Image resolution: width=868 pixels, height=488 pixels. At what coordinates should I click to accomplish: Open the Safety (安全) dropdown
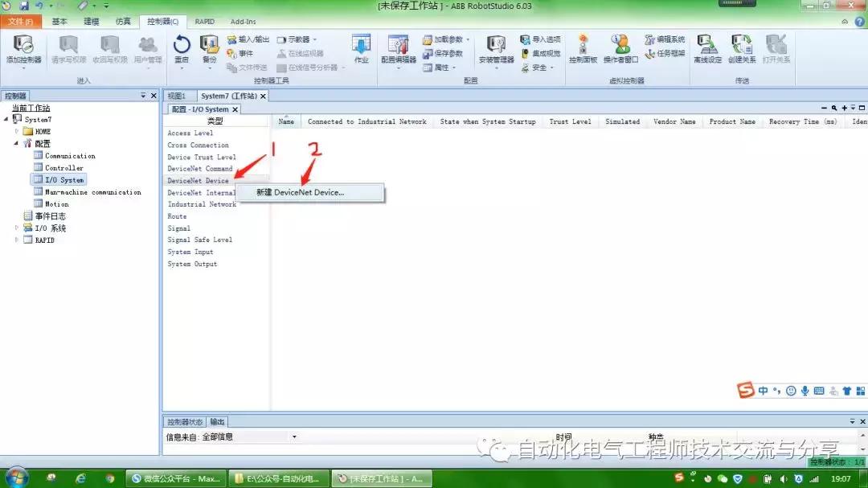tap(538, 67)
